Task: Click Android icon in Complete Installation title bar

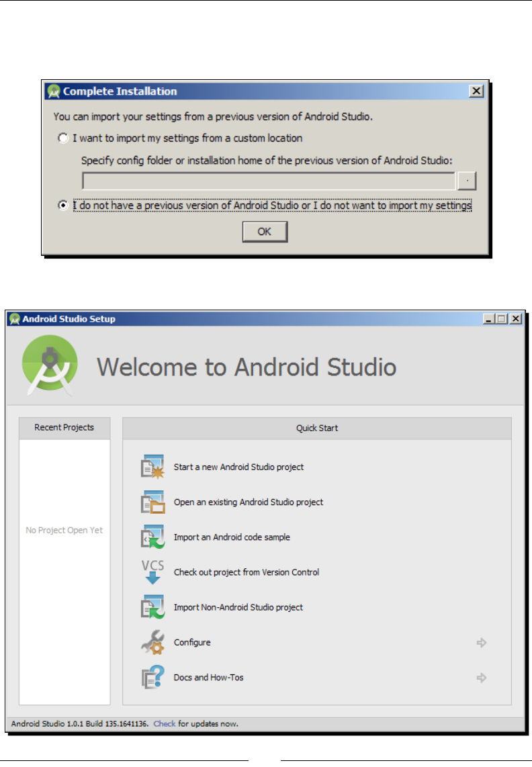Action: point(53,91)
